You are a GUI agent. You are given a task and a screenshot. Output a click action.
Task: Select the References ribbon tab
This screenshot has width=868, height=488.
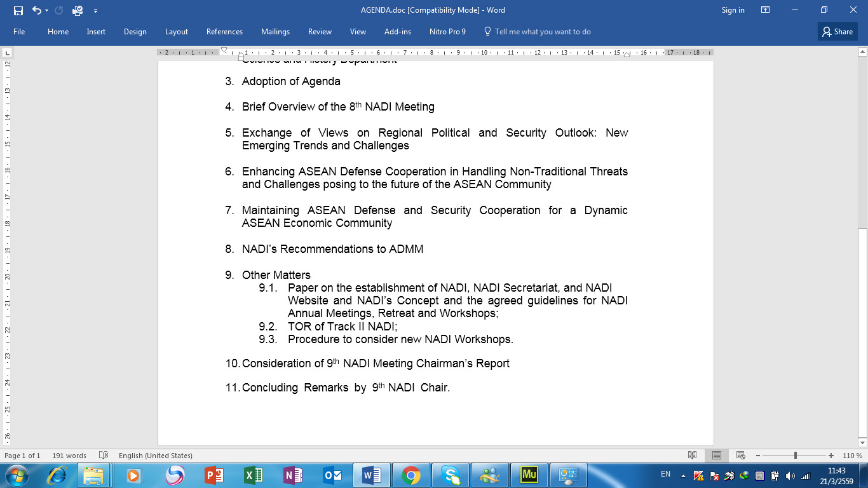224,32
